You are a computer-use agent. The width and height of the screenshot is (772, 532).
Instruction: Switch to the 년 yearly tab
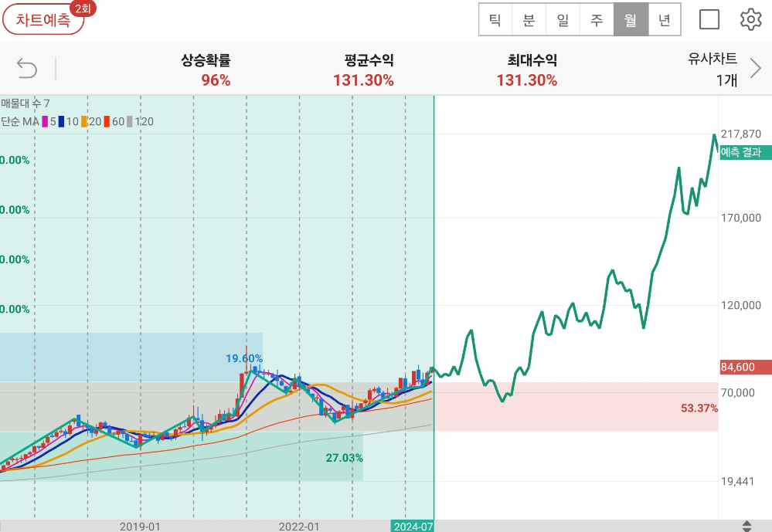tap(664, 19)
